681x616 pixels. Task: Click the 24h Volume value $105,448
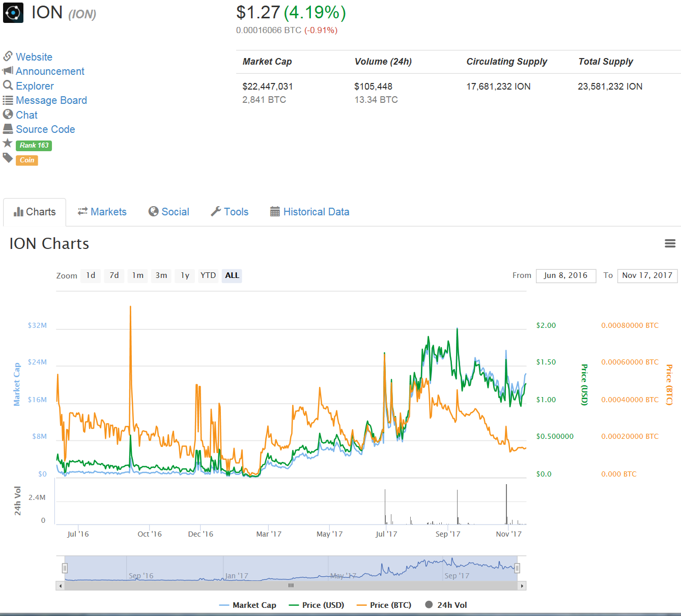[374, 87]
